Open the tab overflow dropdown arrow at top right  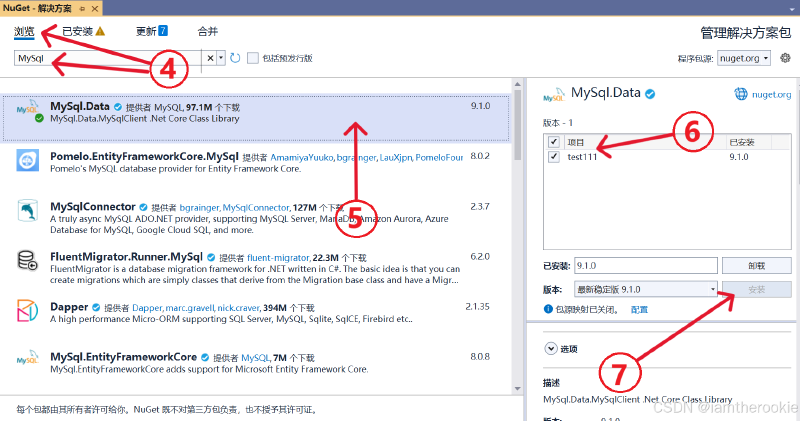click(x=792, y=10)
